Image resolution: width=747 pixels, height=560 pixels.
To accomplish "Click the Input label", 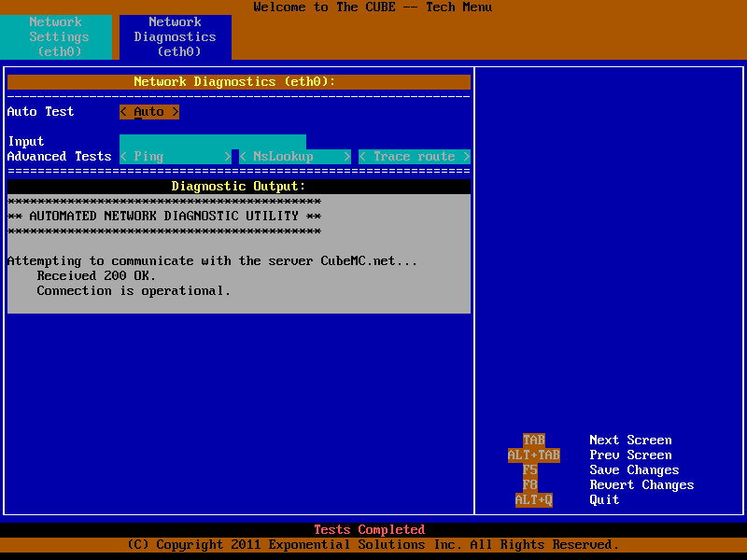I will pos(26,142).
